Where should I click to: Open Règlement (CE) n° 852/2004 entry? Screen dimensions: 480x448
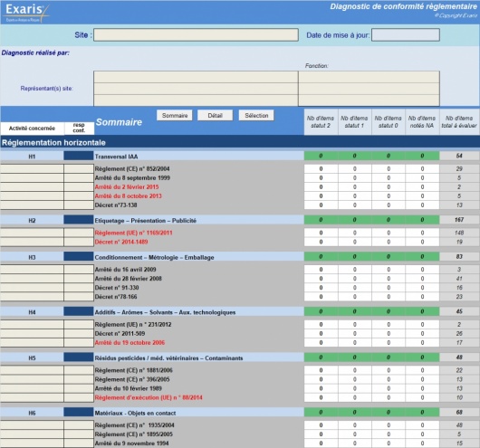pos(132,169)
